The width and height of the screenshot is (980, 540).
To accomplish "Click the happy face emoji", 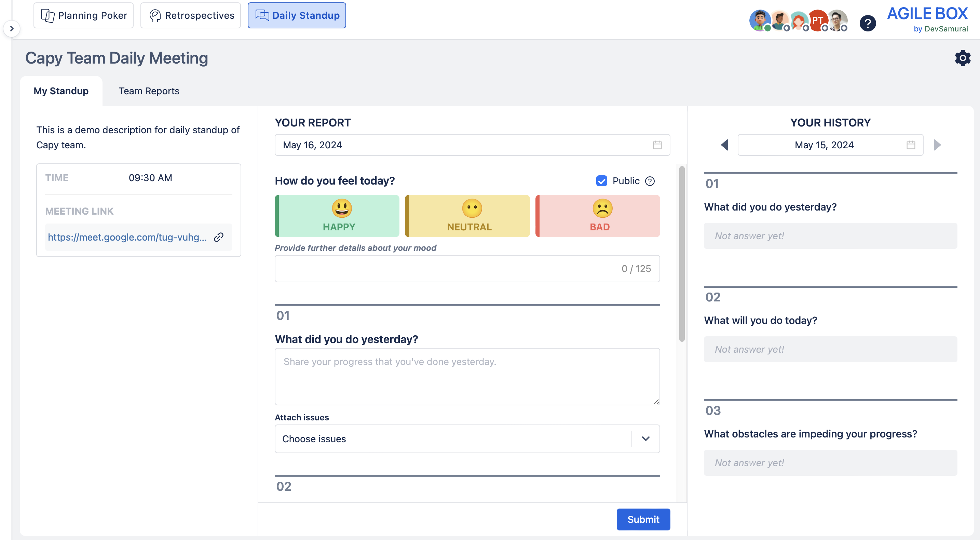I will pyautogui.click(x=342, y=208).
